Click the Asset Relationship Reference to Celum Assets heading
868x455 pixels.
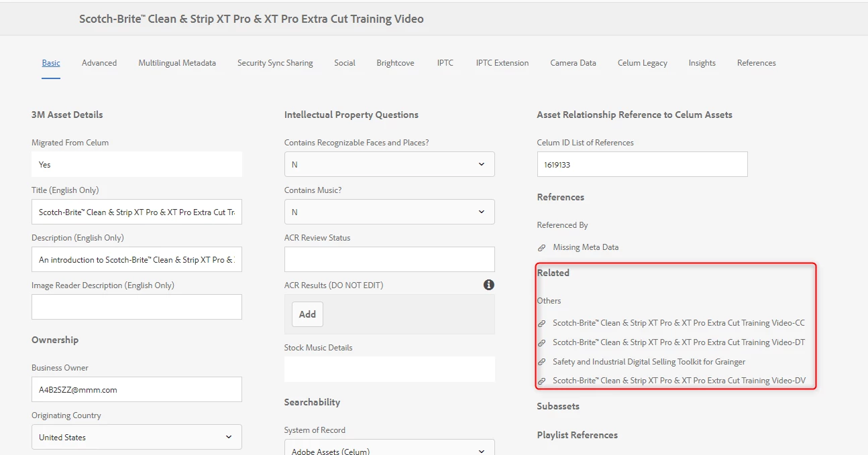[x=635, y=115]
